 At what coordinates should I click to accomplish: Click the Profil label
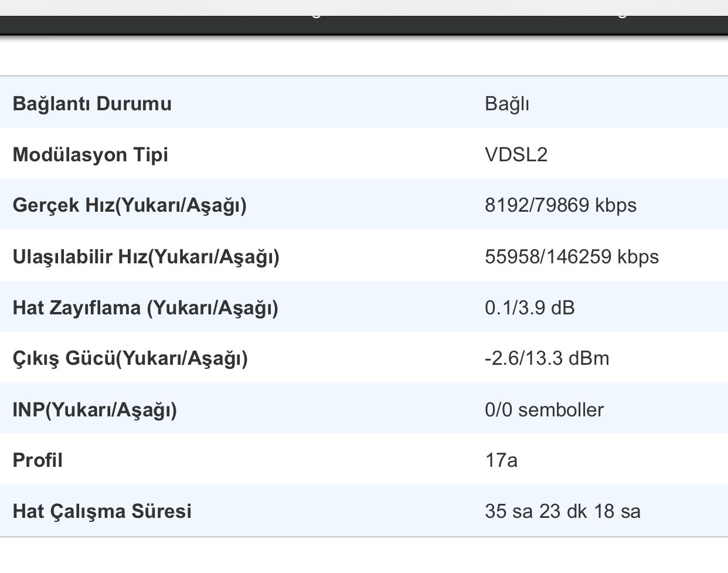pyautogui.click(x=38, y=460)
